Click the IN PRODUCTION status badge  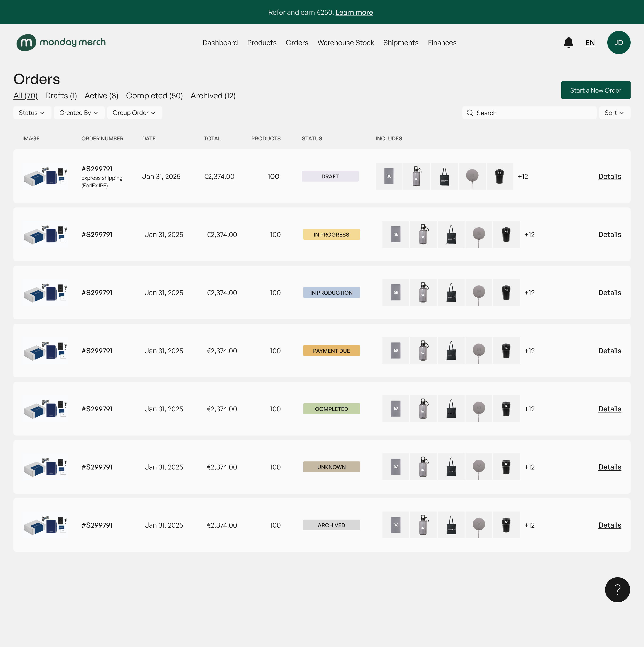point(331,292)
